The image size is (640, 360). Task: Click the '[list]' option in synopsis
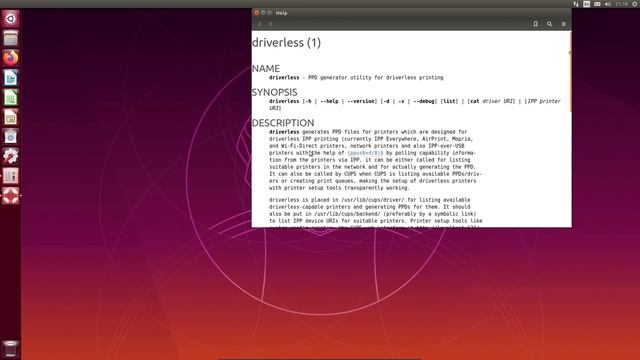coord(449,101)
